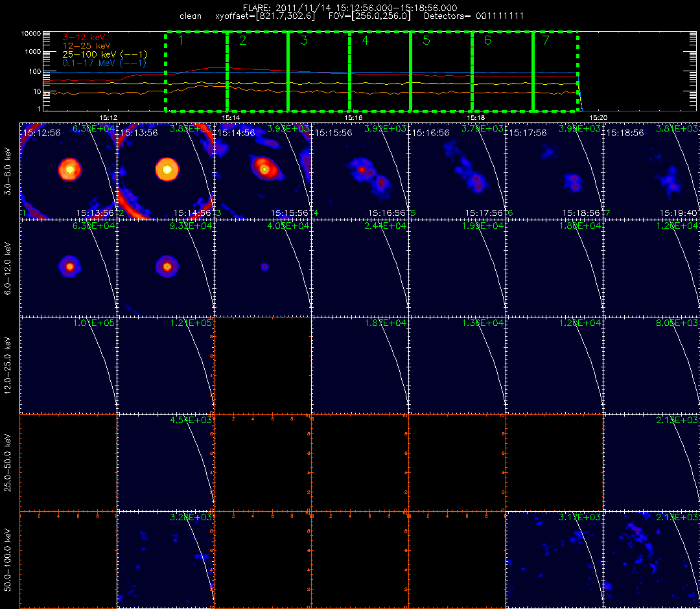Open the 12-25 keV image labeled 8.05E+03
Image resolution: width=700 pixels, height=609 pixels.
click(652, 365)
